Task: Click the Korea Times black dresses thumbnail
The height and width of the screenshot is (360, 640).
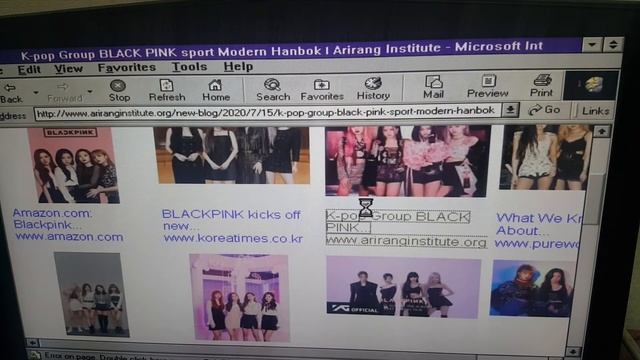Action: tap(231, 155)
